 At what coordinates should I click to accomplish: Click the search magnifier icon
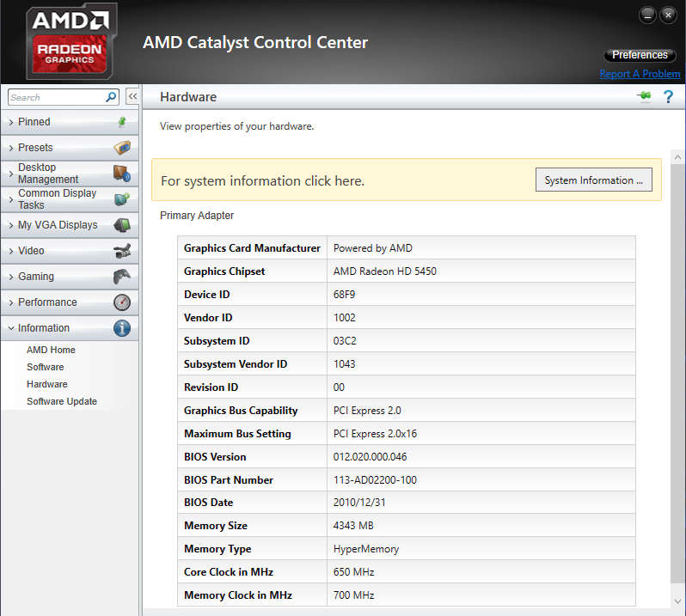111,97
